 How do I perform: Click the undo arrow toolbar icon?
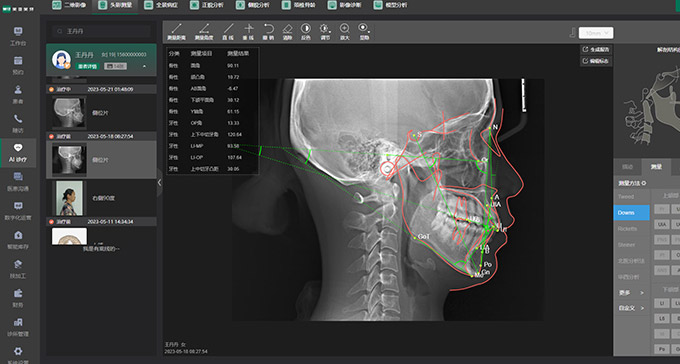(x=269, y=32)
